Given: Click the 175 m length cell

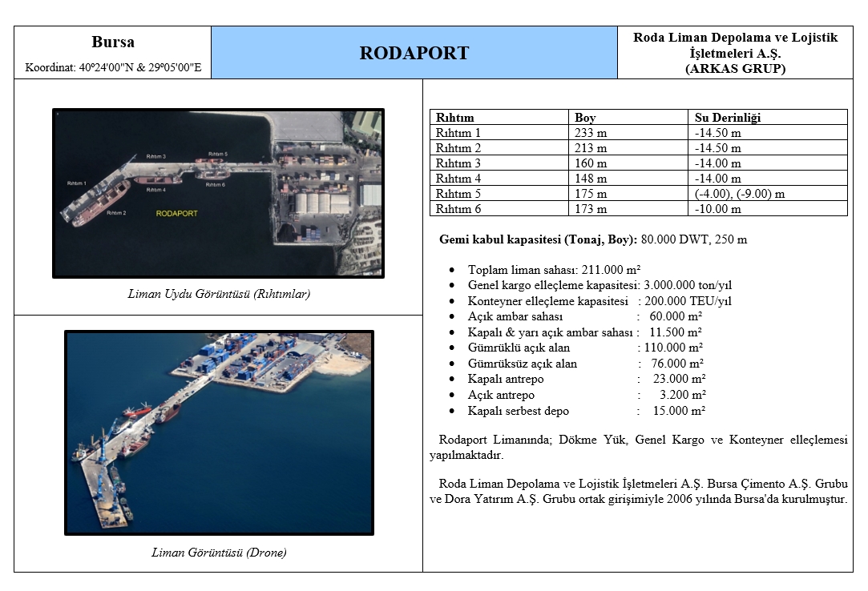Looking at the screenshot, I should [628, 194].
